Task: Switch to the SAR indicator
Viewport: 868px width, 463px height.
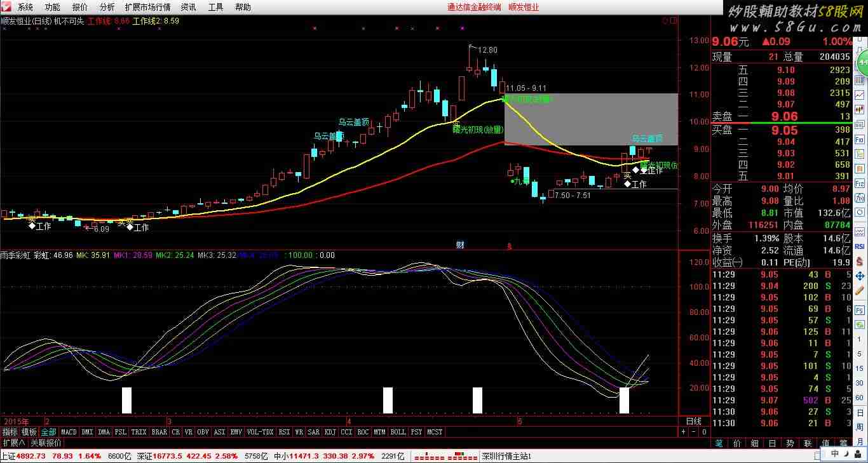Action: [314, 432]
